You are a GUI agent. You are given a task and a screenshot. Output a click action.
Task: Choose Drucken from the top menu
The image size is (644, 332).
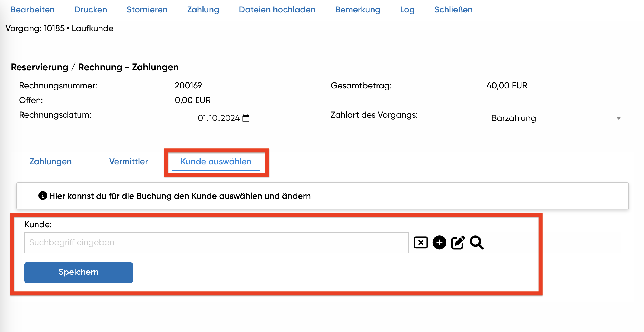(91, 10)
